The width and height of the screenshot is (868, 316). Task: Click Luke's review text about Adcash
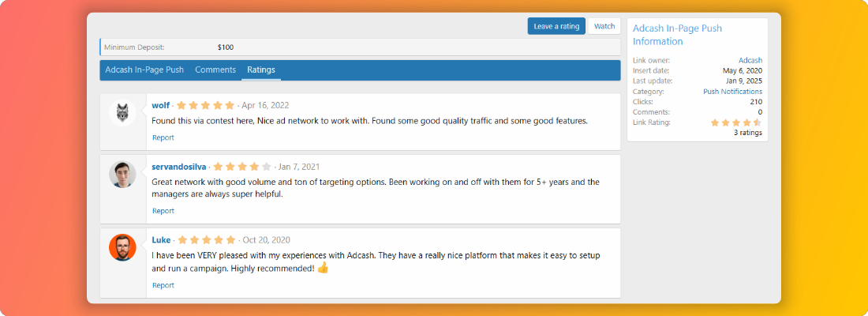376,261
